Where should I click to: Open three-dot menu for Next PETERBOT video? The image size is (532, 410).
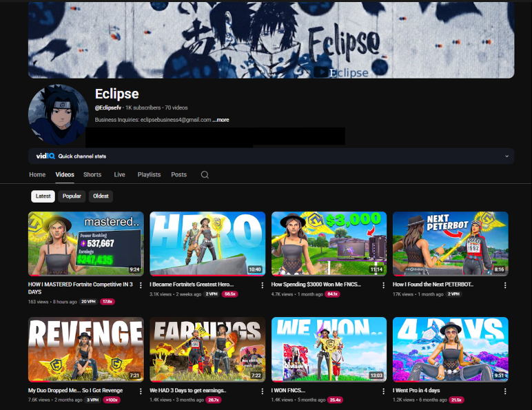click(x=505, y=285)
